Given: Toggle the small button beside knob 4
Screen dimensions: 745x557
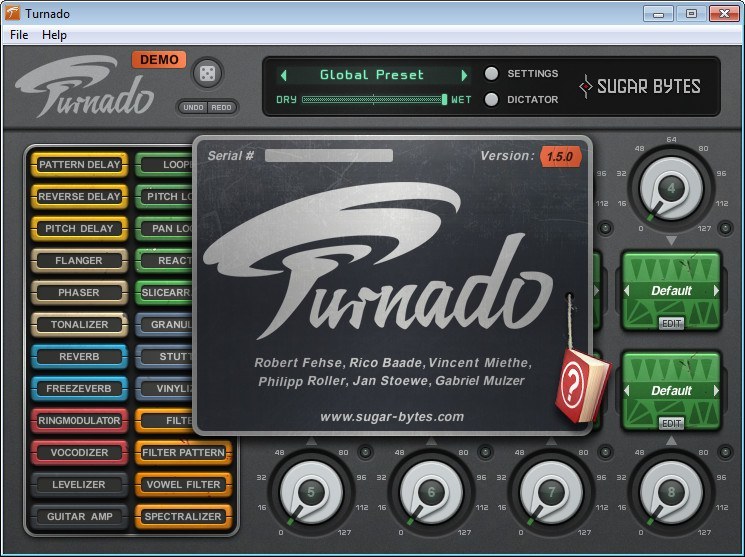Looking at the screenshot, I should click(x=725, y=228).
